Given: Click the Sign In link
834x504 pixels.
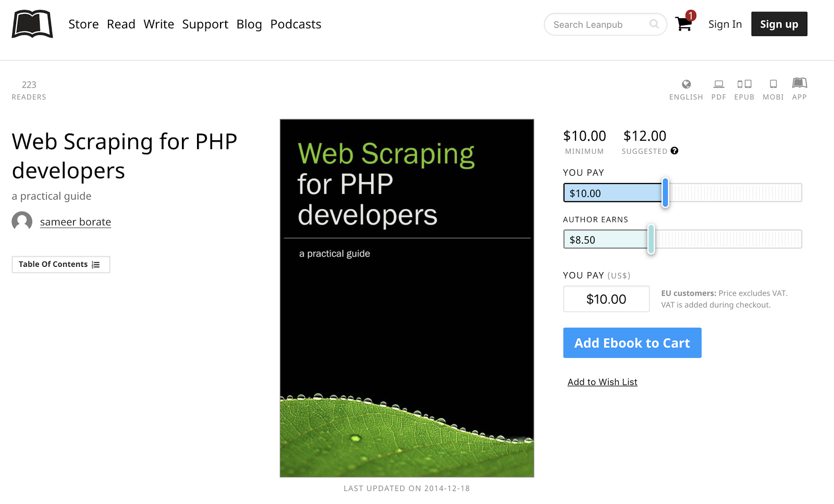Looking at the screenshot, I should (725, 24).
